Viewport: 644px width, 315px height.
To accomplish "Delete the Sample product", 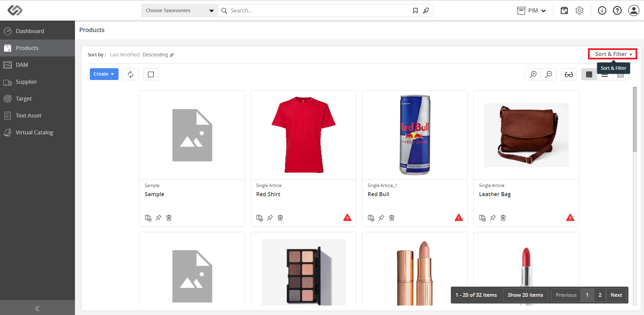I will coord(169,218).
